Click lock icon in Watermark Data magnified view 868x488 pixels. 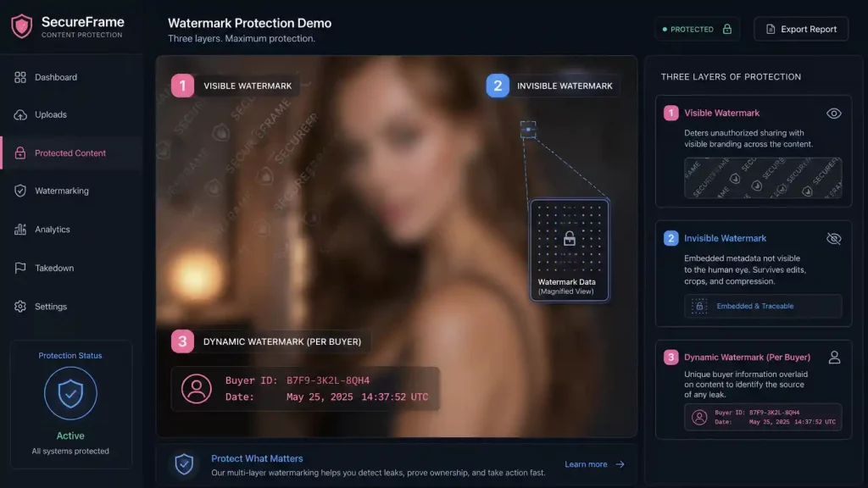click(569, 238)
